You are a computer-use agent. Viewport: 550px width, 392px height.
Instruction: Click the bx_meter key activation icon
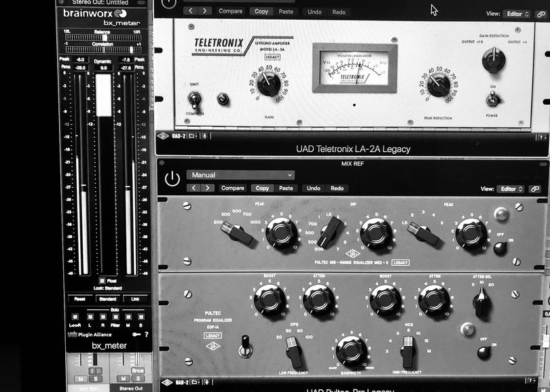136,334
